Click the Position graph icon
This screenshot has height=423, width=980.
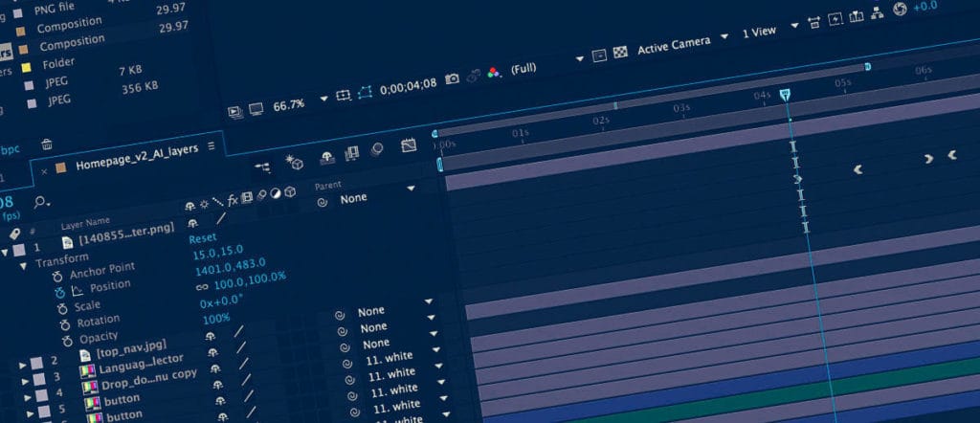click(78, 291)
